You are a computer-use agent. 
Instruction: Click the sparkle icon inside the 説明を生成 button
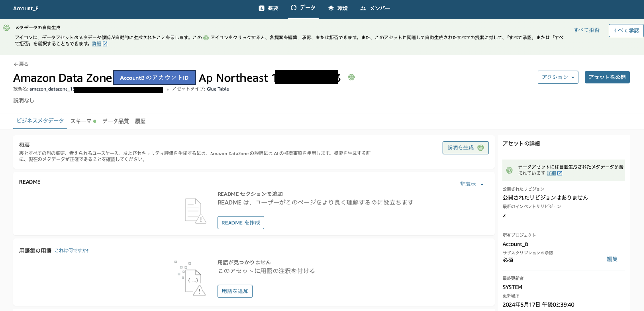pos(480,147)
